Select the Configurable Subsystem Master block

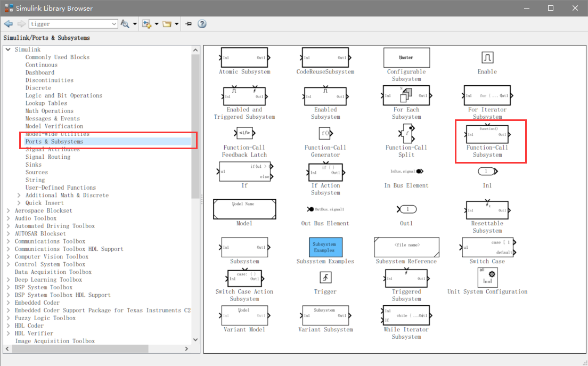click(406, 58)
